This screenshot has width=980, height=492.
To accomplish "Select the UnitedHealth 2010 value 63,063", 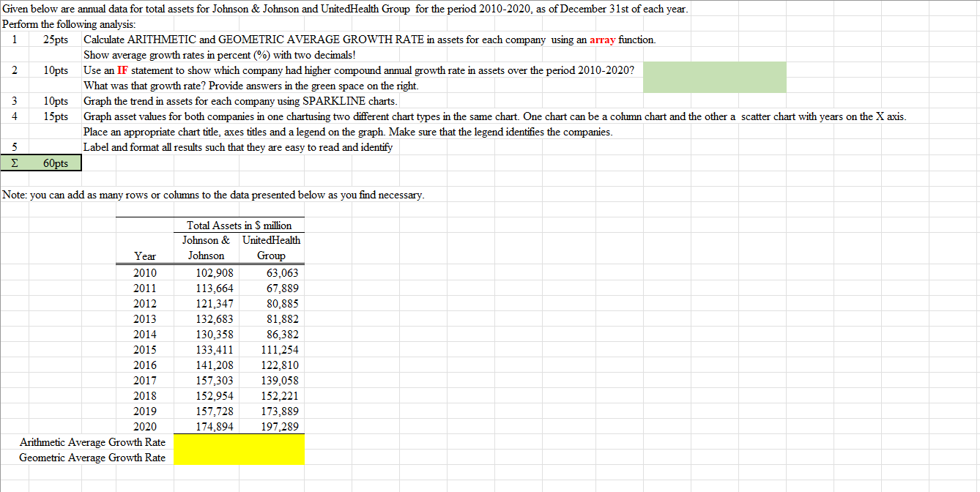I will point(282,272).
